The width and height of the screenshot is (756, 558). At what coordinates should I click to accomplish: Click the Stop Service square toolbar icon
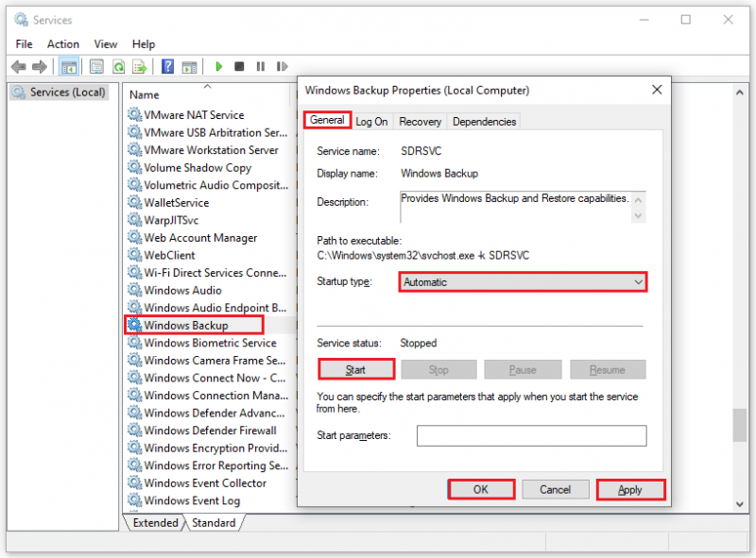(x=239, y=66)
